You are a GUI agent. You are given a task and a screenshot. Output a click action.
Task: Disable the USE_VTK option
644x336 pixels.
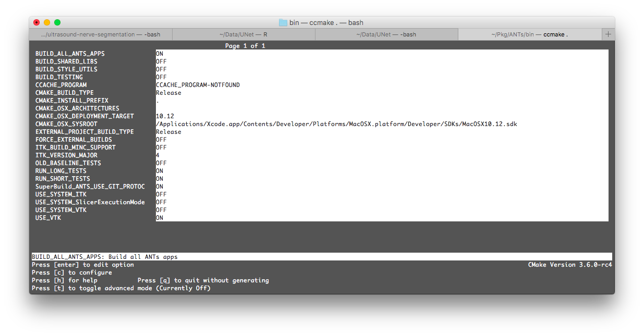click(159, 217)
